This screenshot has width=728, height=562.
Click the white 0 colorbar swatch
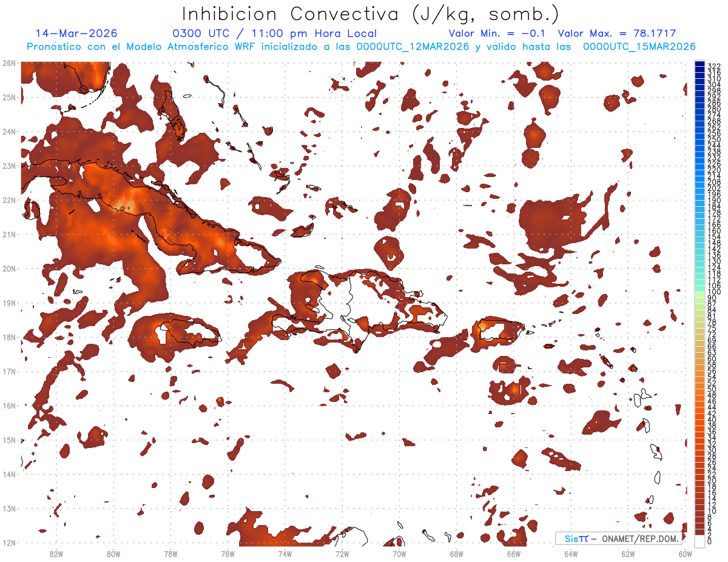tap(699, 541)
